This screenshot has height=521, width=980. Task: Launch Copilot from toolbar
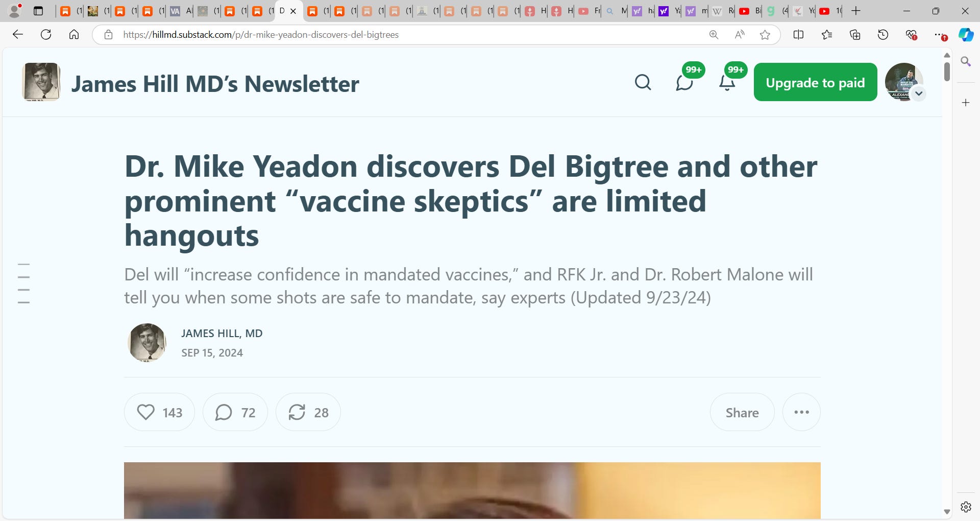(966, 35)
